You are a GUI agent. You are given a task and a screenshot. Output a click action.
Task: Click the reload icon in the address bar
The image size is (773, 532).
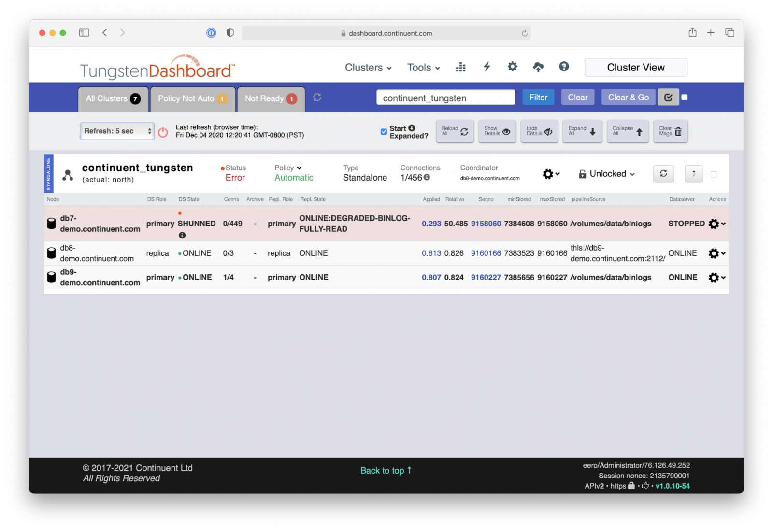(x=524, y=33)
